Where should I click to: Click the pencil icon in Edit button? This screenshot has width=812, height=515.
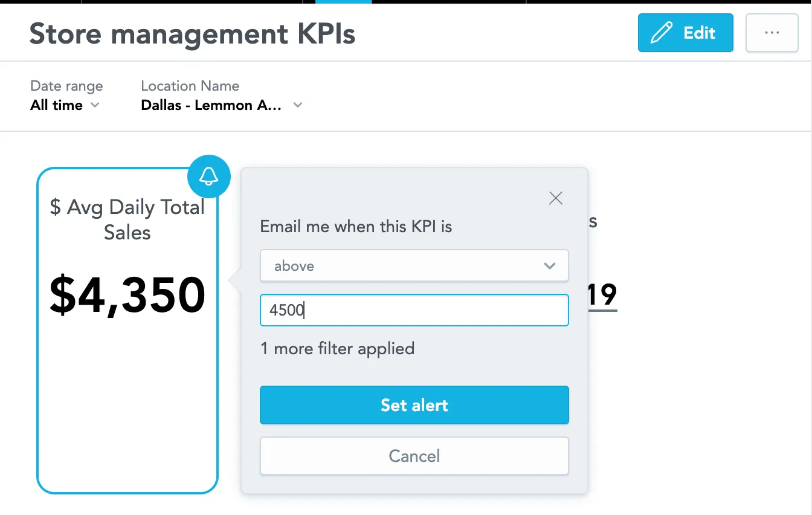tap(661, 33)
